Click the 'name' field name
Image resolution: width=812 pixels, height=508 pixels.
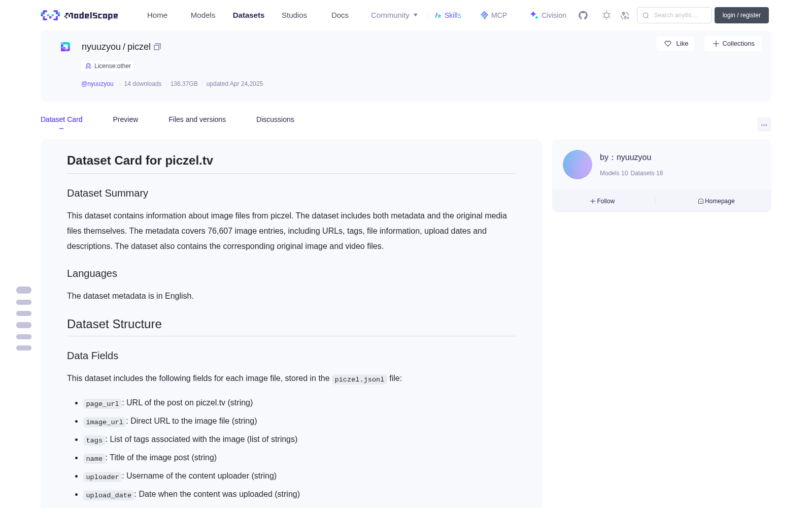coord(94,458)
